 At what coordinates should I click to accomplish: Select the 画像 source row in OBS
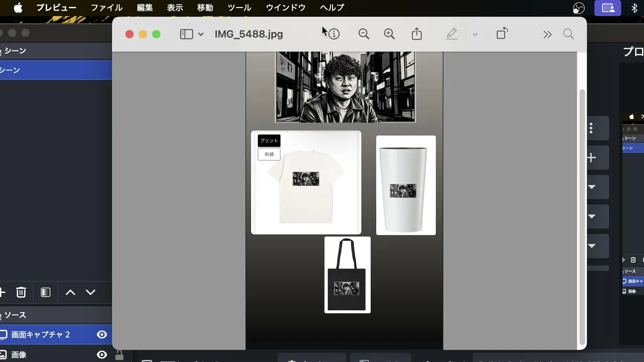(x=56, y=354)
